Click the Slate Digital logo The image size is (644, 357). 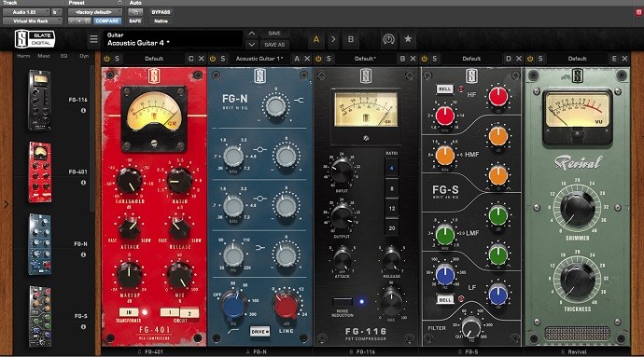point(35,39)
